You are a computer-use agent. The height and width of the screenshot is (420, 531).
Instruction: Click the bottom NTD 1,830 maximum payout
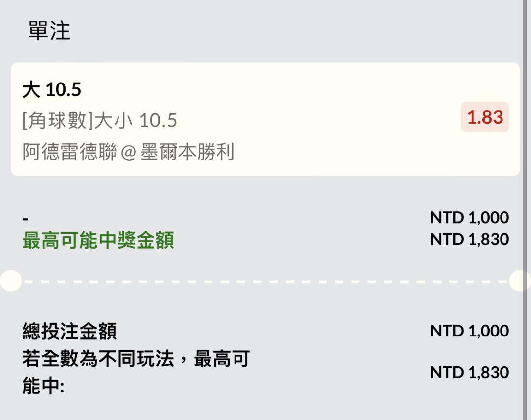(469, 373)
